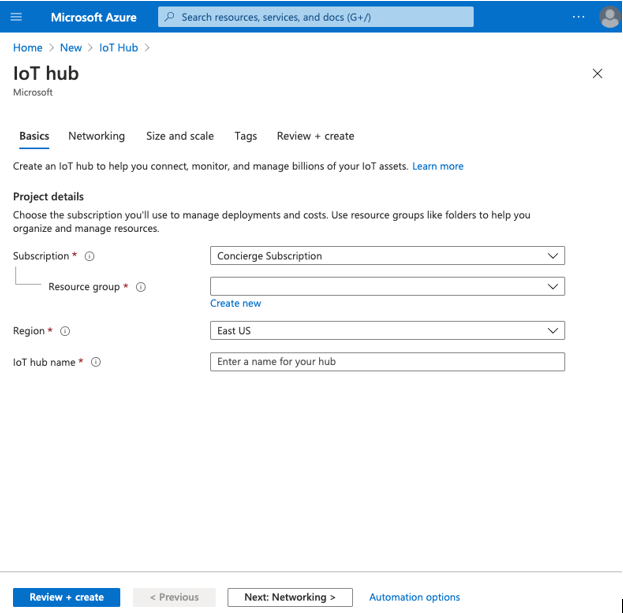Expand the Resource group dropdown

[387, 286]
